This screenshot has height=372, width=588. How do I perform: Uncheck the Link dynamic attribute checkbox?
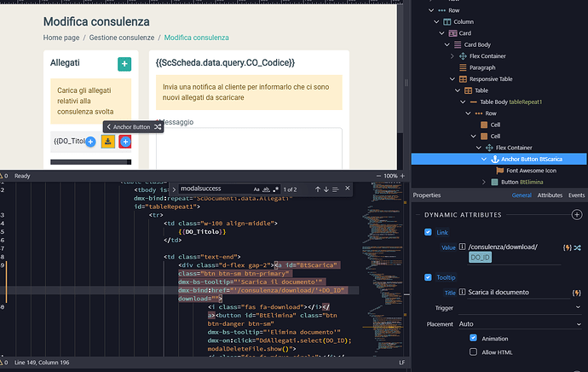(428, 232)
